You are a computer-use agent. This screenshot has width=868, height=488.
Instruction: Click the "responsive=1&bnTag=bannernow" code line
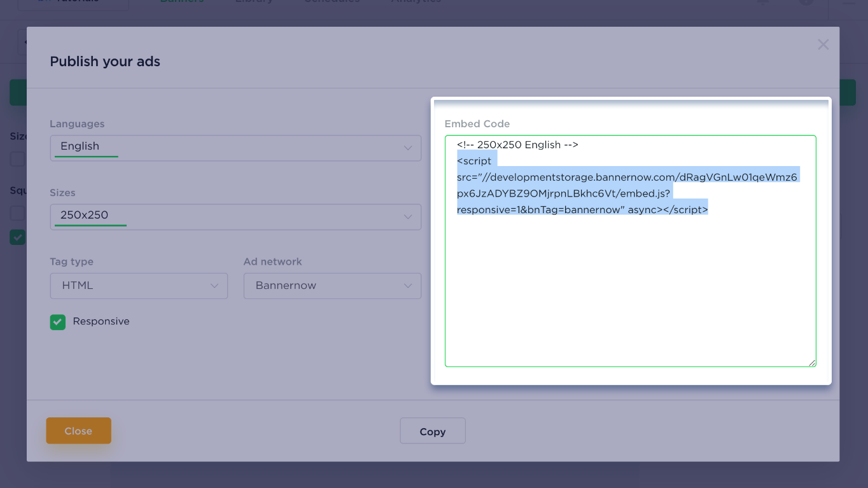[582, 209]
